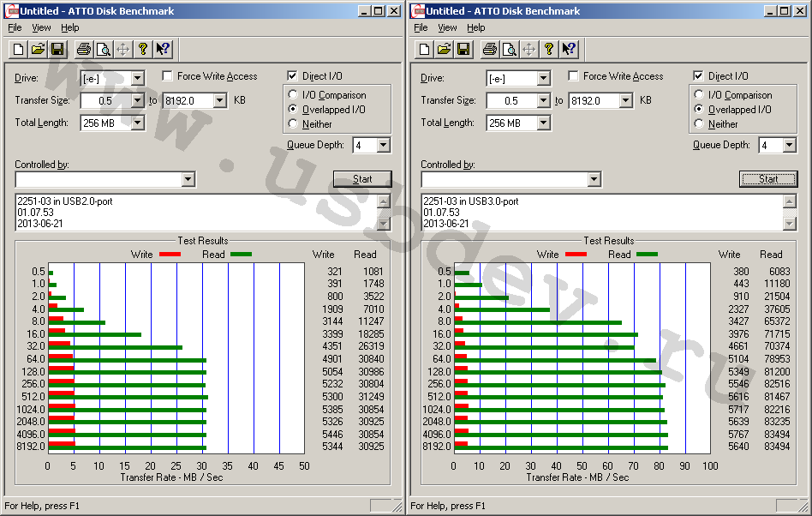Open Queue Depth dropdown in left window
Viewport: 812px width, 516px height.
coord(383,146)
